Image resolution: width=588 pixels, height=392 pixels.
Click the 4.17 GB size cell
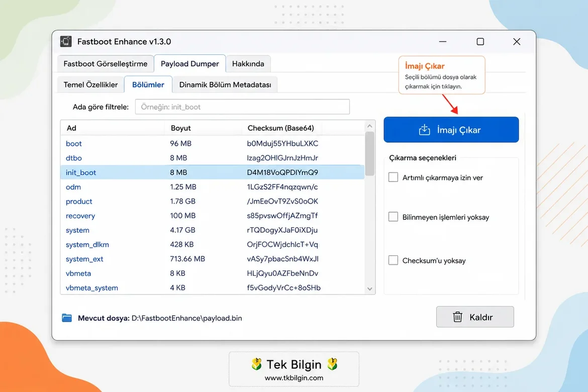(182, 230)
